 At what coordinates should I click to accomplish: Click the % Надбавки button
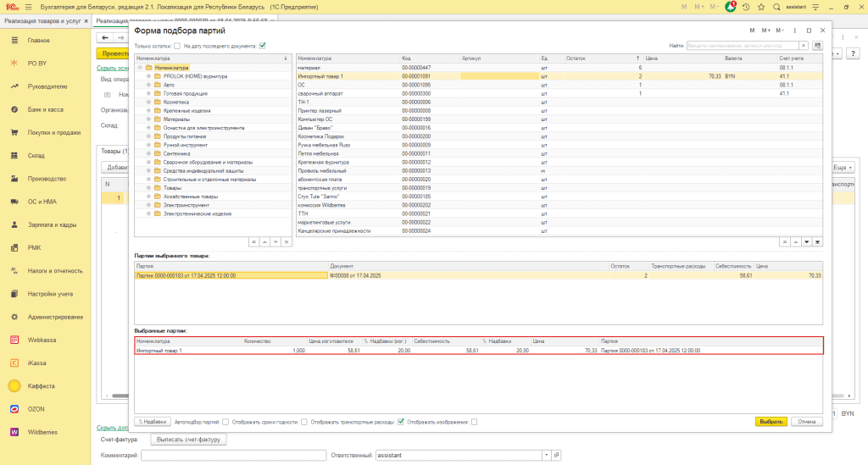153,422
